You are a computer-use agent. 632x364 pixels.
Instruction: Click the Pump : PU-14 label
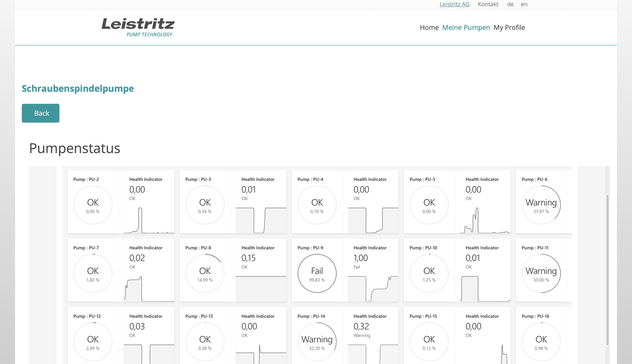(x=311, y=316)
